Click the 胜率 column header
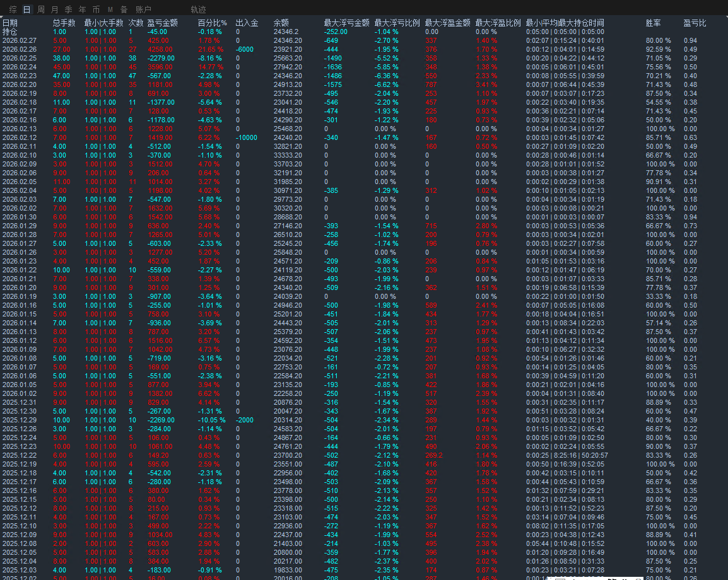Image resolution: width=728 pixels, height=580 pixels. [x=654, y=23]
